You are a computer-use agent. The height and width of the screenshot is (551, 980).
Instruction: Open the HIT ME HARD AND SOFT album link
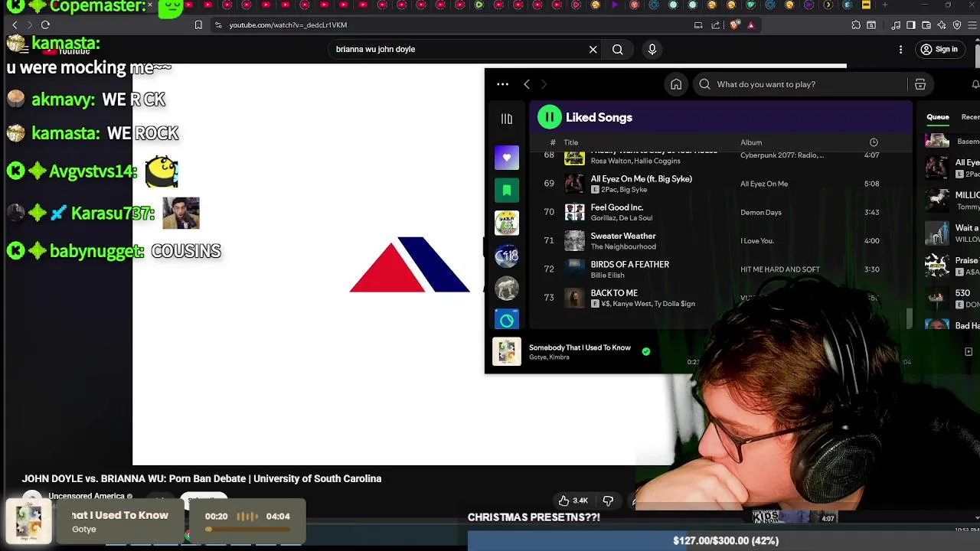point(780,269)
